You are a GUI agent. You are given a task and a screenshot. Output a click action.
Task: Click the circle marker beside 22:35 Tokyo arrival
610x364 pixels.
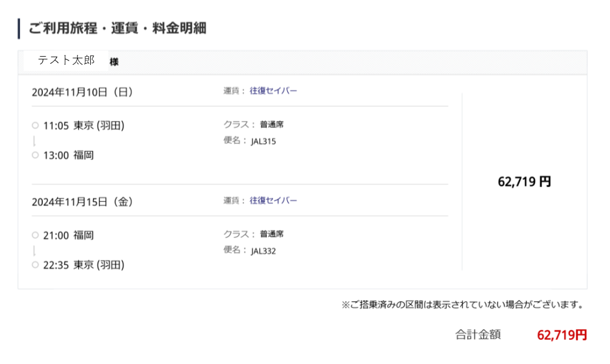pos(35,265)
